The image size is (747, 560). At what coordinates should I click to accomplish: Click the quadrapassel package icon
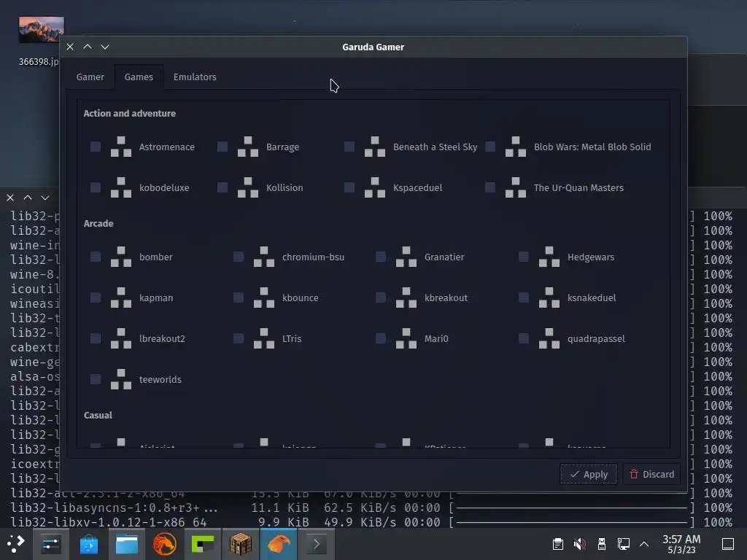[x=549, y=338]
